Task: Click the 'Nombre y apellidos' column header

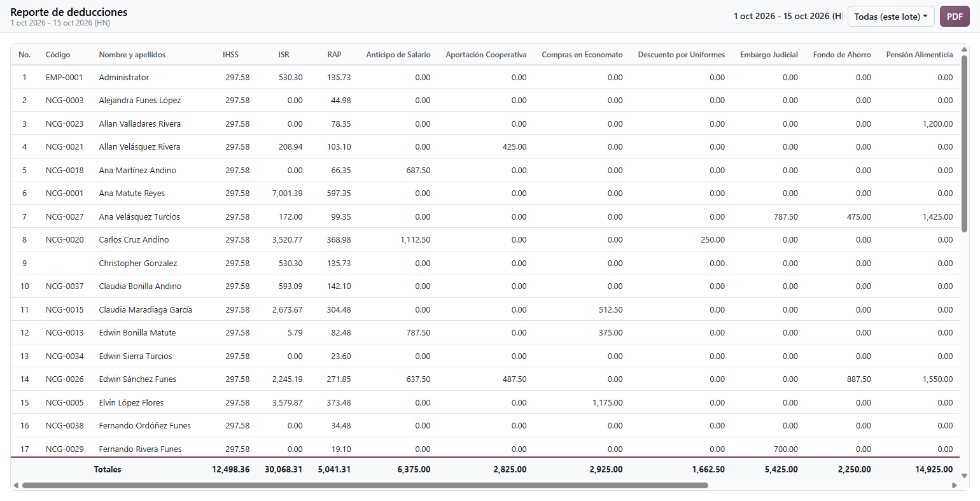Action: pyautogui.click(x=132, y=55)
